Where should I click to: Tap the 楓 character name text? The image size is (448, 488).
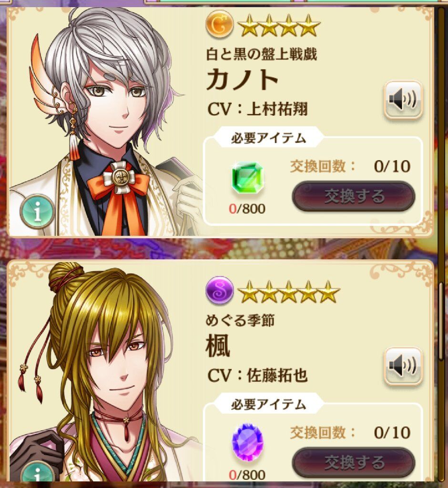pos(218,345)
